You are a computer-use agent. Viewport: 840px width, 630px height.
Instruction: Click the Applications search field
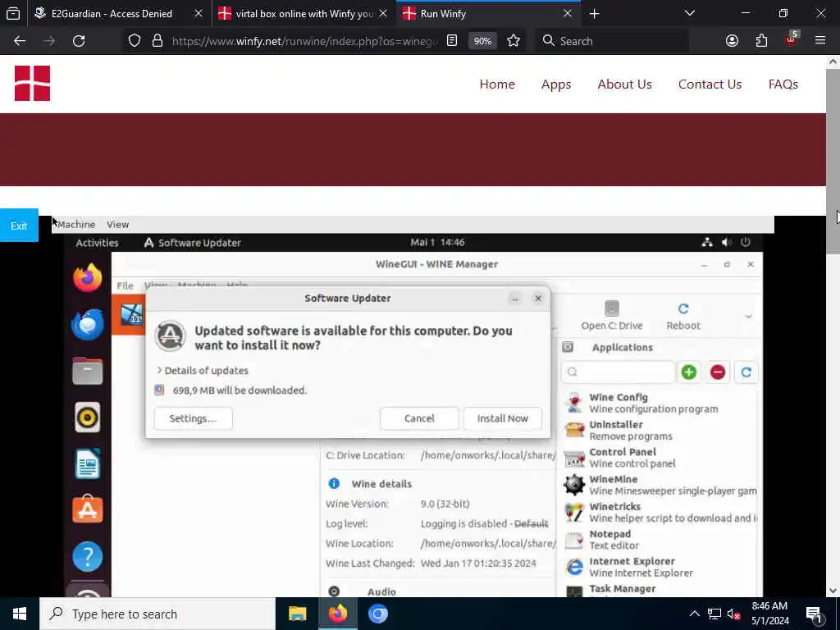(618, 372)
